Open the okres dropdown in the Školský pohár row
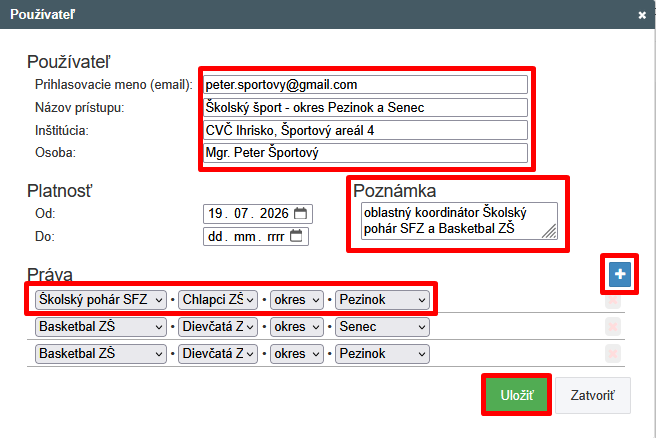The width and height of the screenshot is (656, 438). tap(297, 300)
